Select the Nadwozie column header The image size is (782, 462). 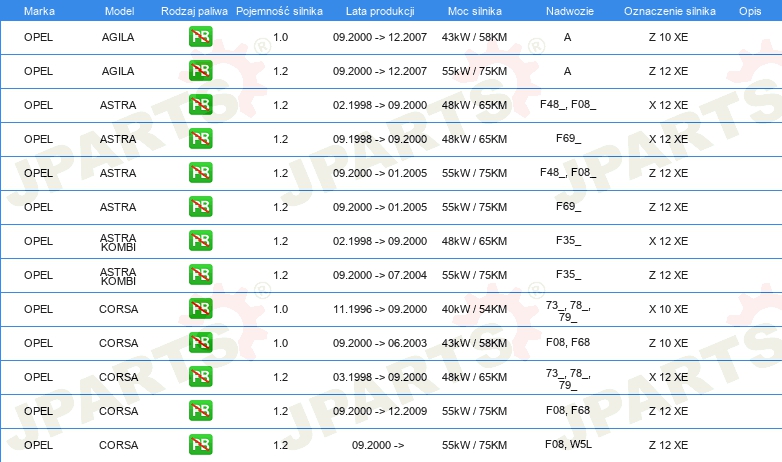click(x=570, y=11)
